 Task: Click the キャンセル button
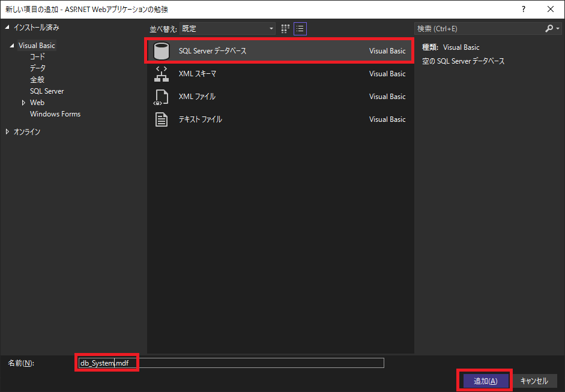point(534,381)
